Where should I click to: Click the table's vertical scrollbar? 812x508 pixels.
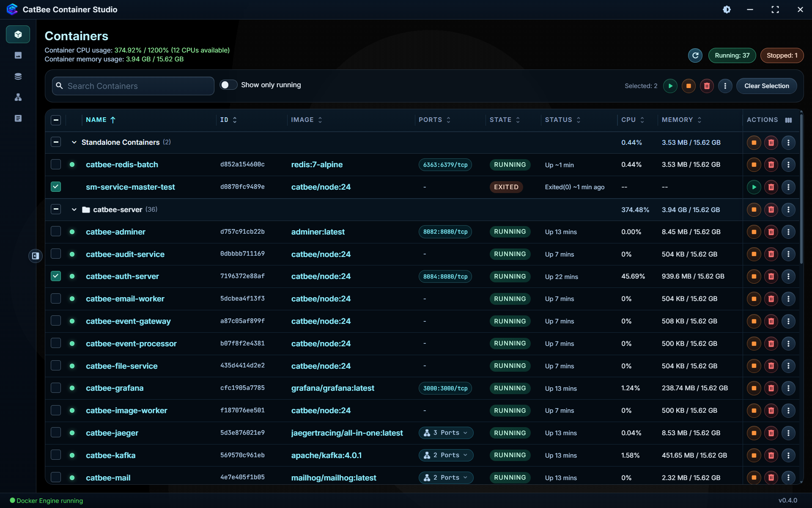click(x=801, y=188)
